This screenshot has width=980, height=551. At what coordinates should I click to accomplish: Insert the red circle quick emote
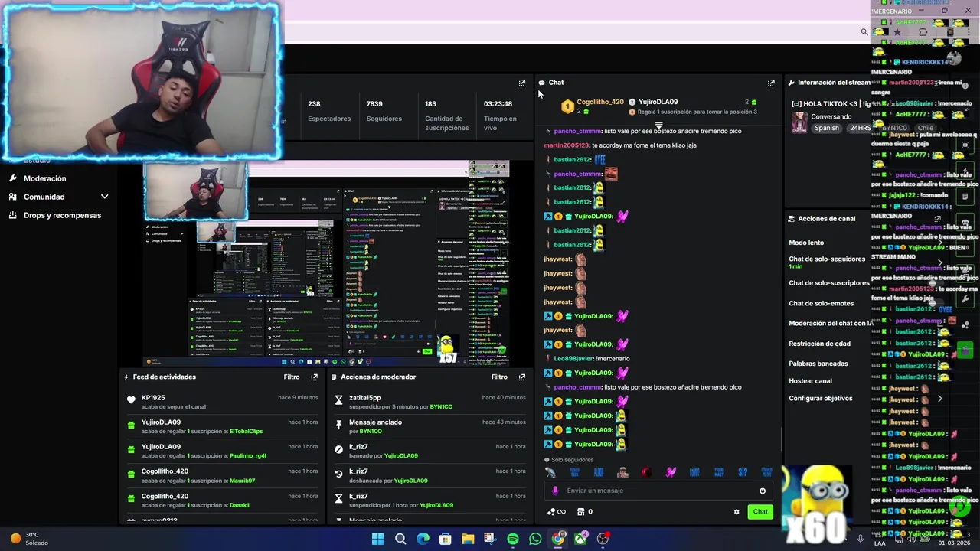646,472
